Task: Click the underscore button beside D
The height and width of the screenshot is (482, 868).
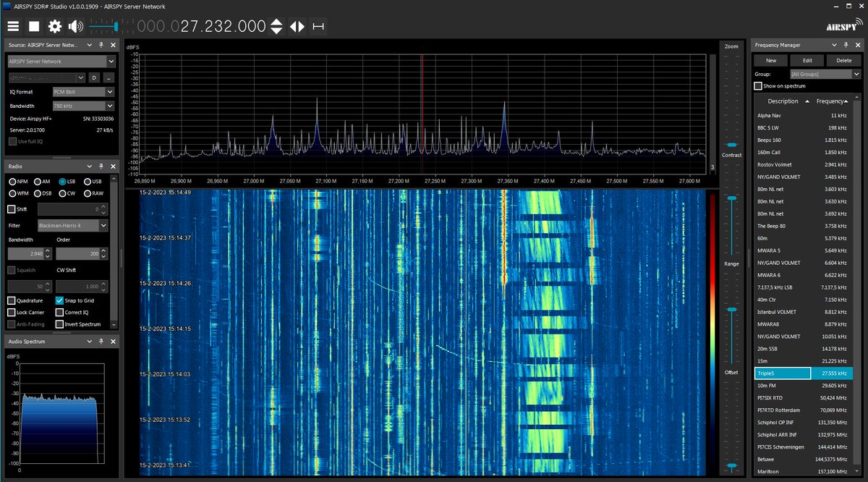Action: [x=109, y=77]
